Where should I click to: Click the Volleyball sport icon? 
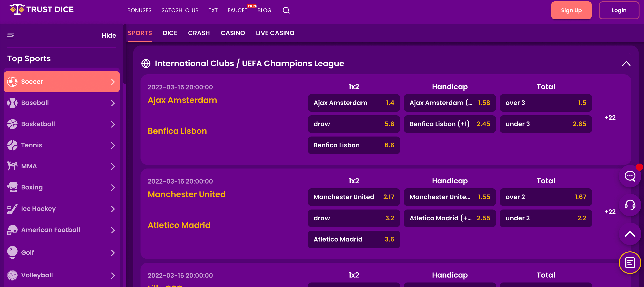point(12,275)
